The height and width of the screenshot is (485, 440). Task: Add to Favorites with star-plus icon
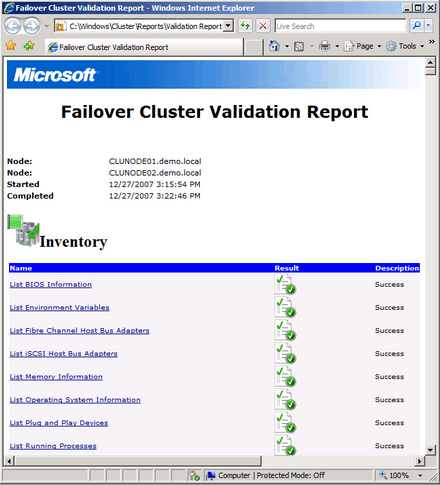coord(29,46)
